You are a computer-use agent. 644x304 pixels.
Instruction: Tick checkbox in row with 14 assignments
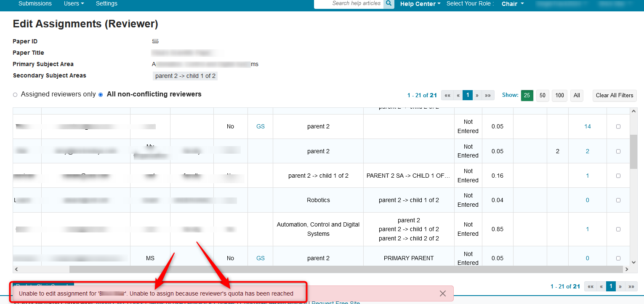[618, 126]
